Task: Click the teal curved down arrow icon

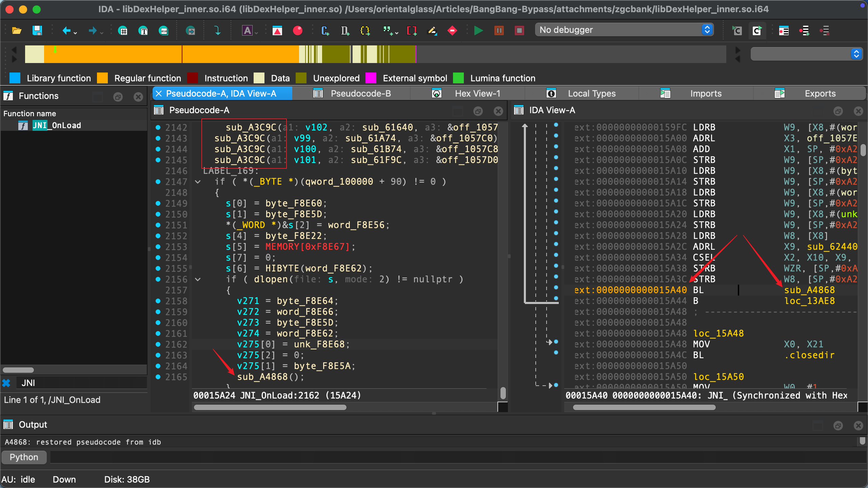Action: 217,31
